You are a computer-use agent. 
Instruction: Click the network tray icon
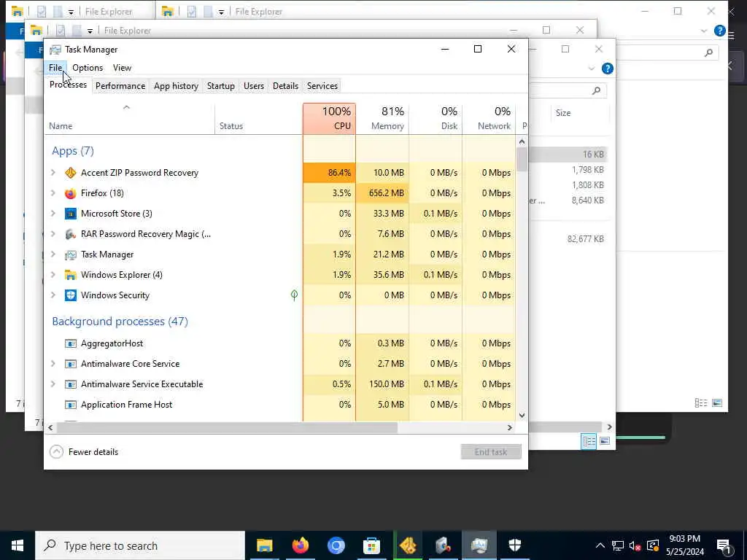pyautogui.click(x=617, y=545)
